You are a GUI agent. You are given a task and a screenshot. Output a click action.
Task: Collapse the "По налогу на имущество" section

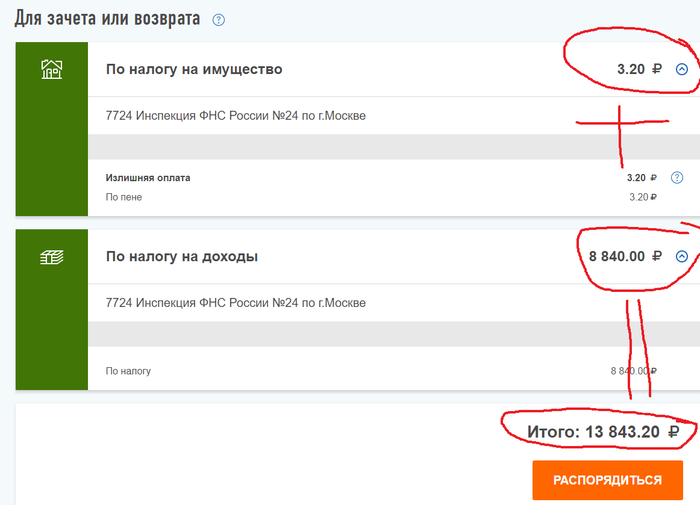(682, 70)
